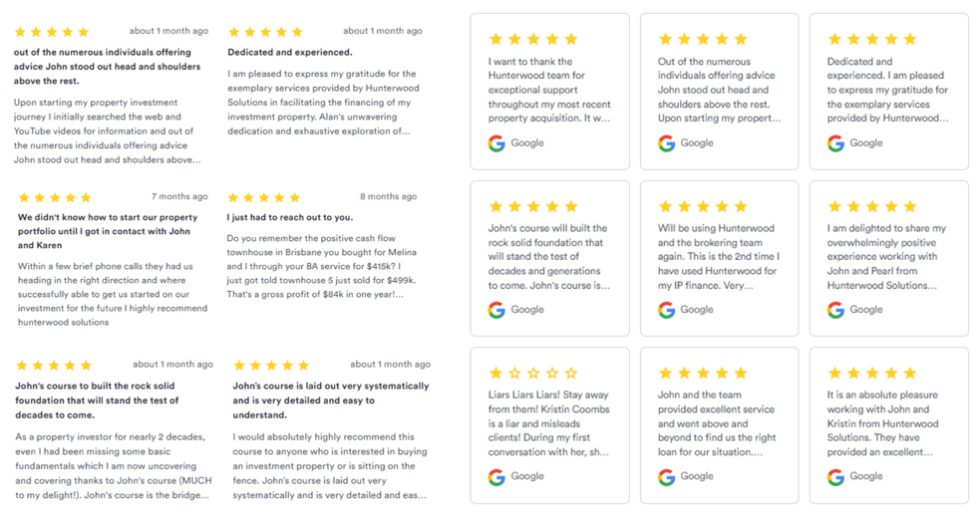Click Google icon on 'John and the team' card
Image resolution: width=980 pixels, height=522 pixels.
667,477
